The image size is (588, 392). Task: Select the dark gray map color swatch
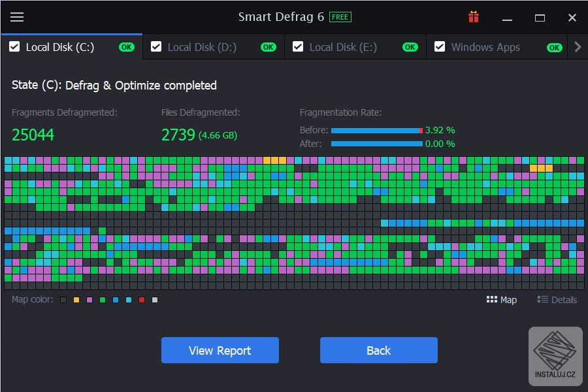point(63,300)
